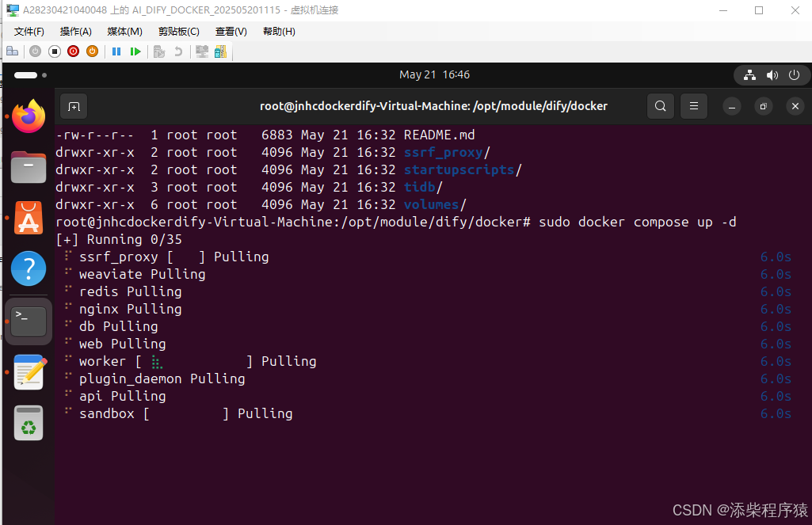Click the terminal search button

[x=660, y=106]
